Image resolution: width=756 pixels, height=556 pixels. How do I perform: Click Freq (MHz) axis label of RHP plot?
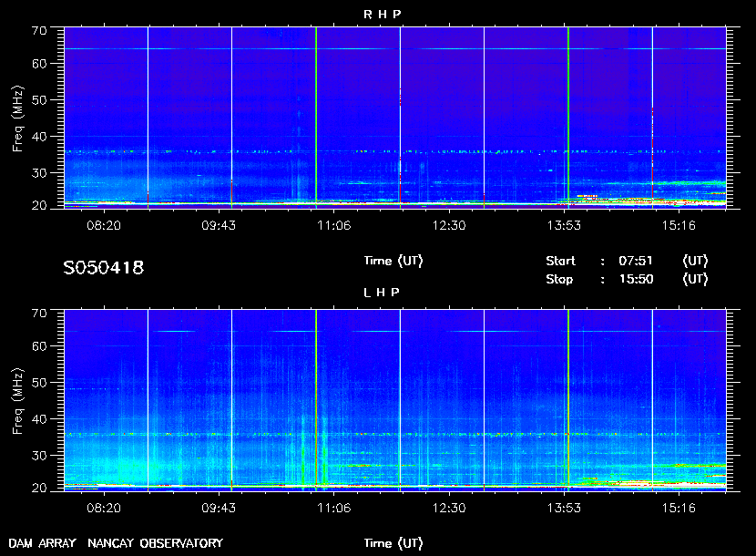tap(18, 118)
